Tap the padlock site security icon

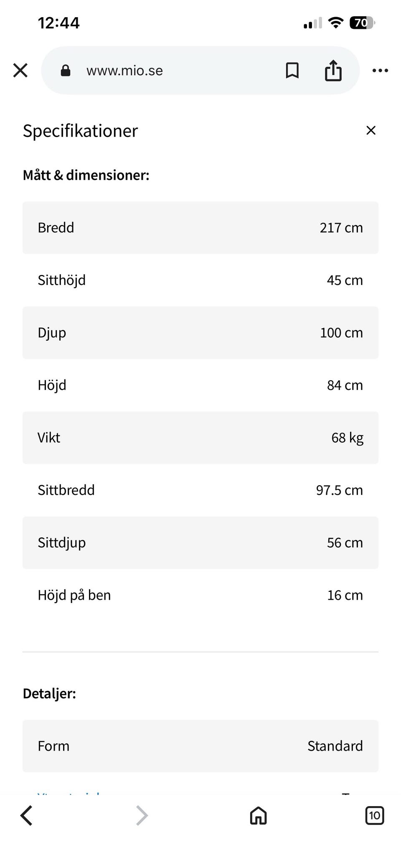[x=66, y=71]
